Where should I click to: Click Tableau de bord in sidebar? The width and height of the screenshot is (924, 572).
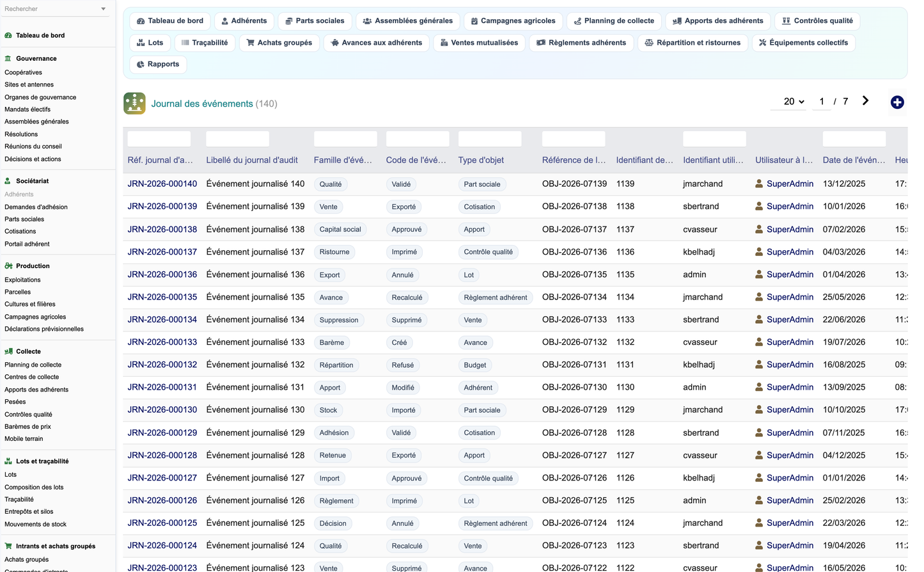click(40, 36)
